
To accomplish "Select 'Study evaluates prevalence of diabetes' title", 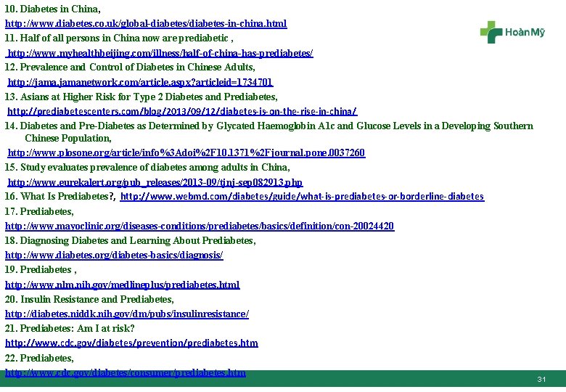I will (147, 168).
